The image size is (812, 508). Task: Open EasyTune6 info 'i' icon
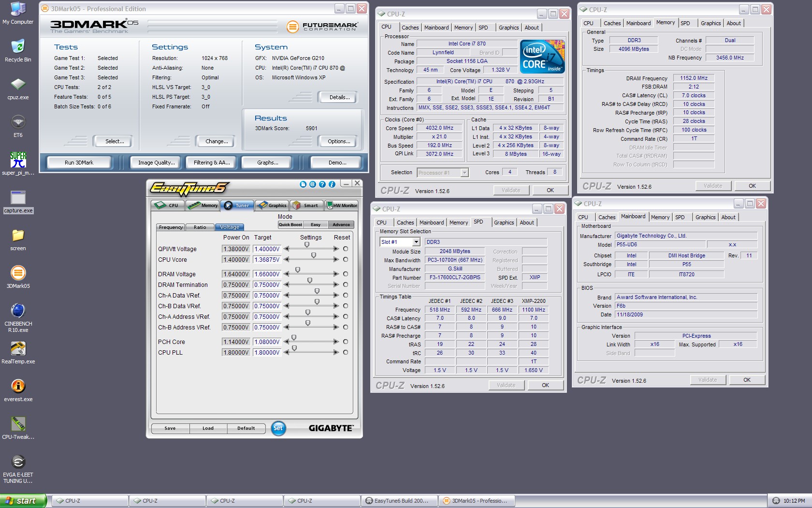click(x=332, y=184)
